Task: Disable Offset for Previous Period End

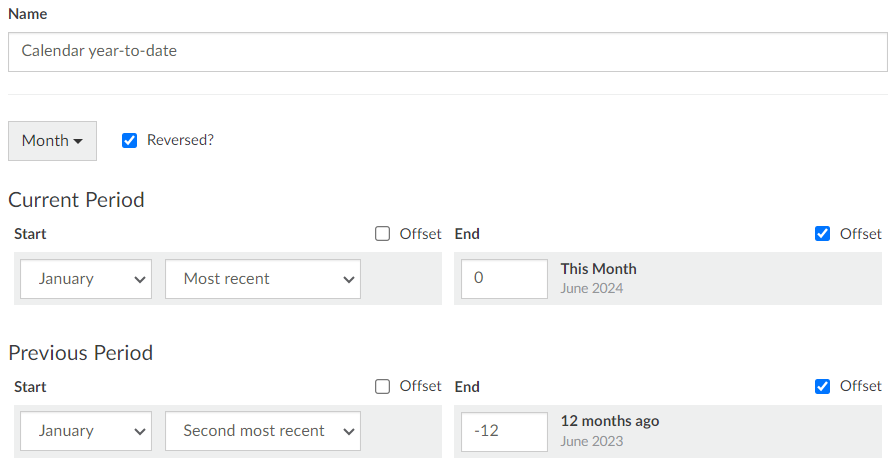Action: point(822,386)
